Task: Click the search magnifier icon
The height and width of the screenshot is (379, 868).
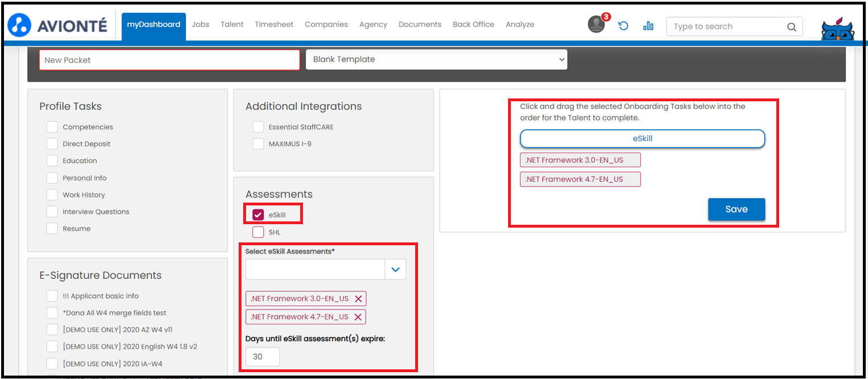Action: [x=791, y=27]
